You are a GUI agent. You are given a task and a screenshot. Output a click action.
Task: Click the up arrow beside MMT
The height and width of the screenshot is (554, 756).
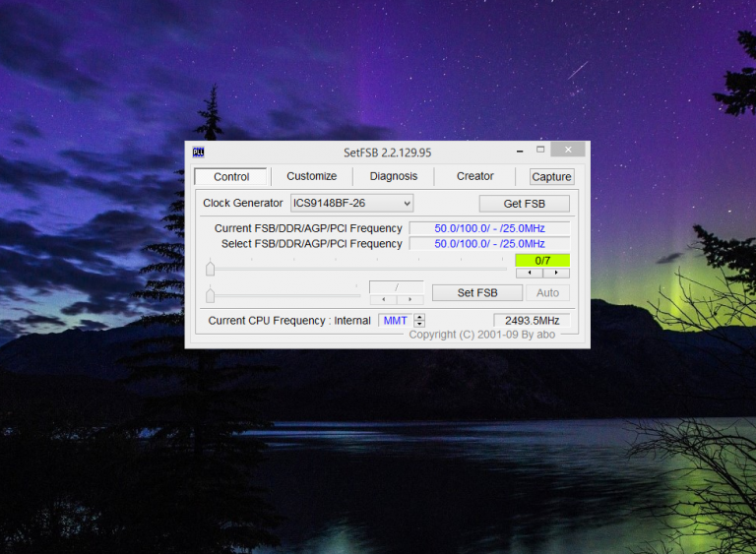[419, 317]
